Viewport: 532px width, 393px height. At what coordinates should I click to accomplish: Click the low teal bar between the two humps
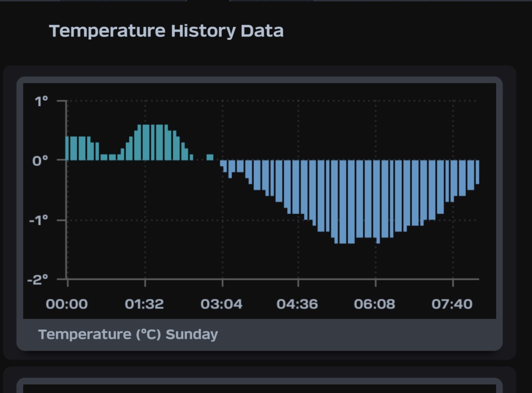pyautogui.click(x=104, y=157)
